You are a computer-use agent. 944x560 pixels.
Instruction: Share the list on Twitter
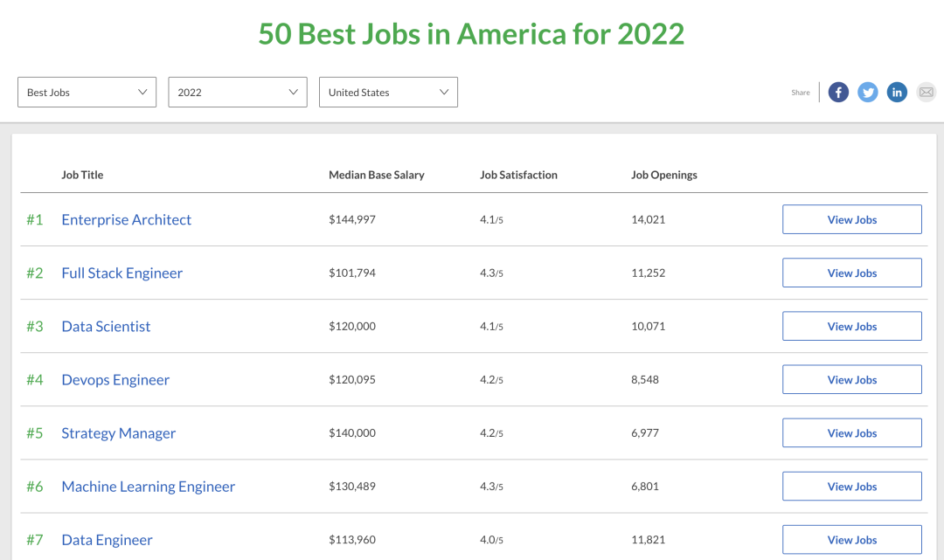868,92
